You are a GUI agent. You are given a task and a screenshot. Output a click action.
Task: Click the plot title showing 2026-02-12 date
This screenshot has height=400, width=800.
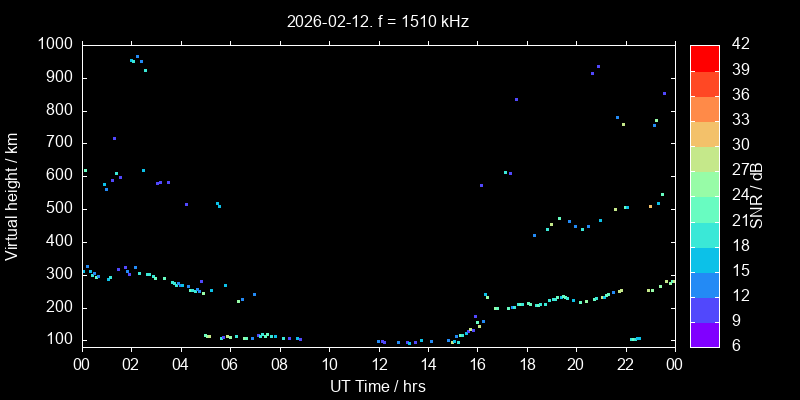point(378,20)
